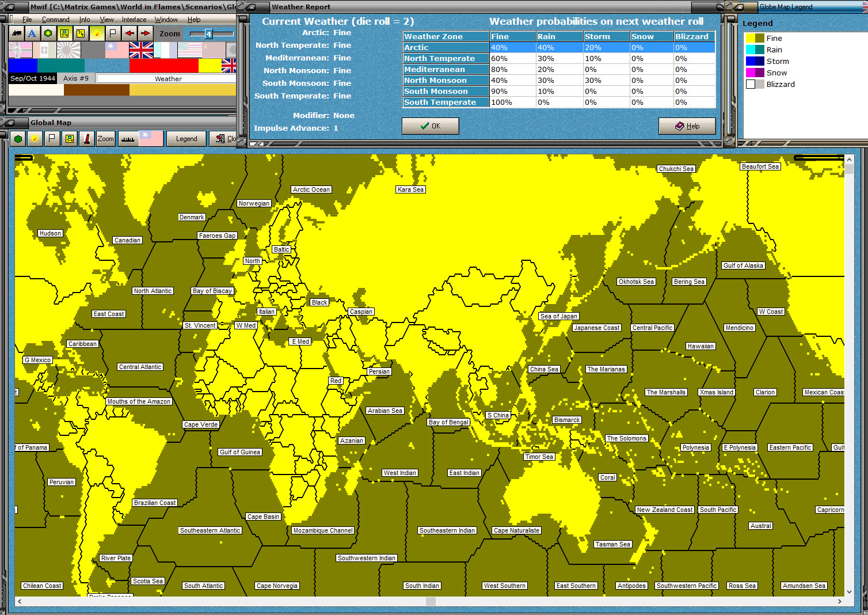868x615 pixels.
Task: Click the green hexagon icon in Mwif toolbar
Action: click(x=48, y=33)
